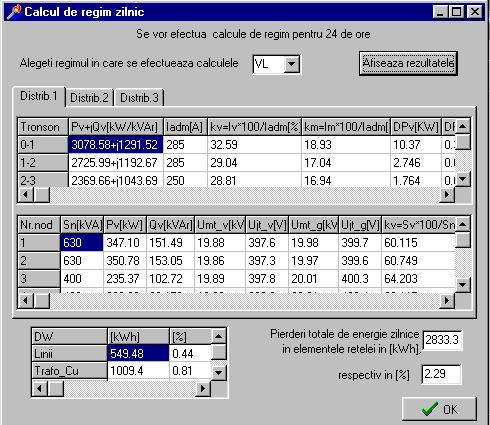Select the Trafo_Cu row header
This screenshot has height=425, width=490.
click(x=69, y=370)
